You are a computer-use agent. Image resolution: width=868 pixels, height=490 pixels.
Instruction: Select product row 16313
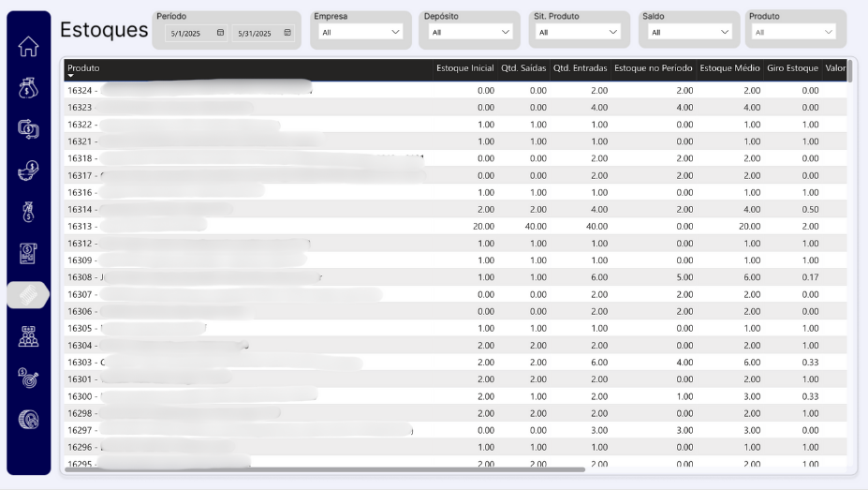point(455,227)
